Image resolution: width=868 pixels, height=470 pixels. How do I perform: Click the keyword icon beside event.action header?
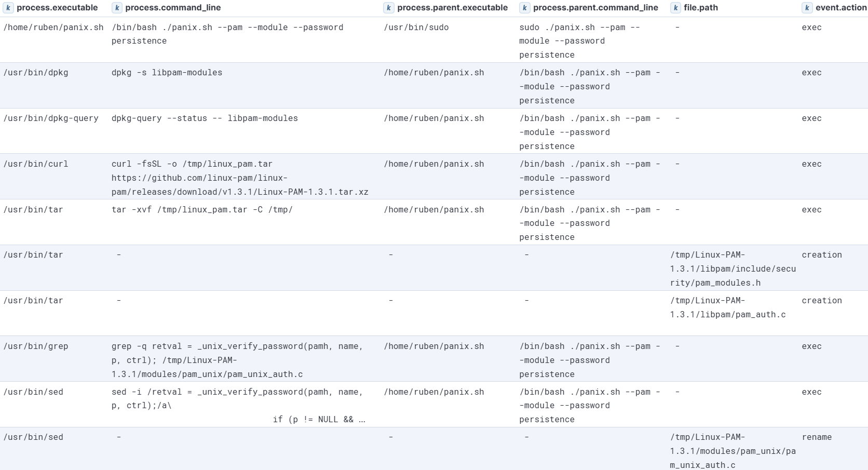coord(806,8)
